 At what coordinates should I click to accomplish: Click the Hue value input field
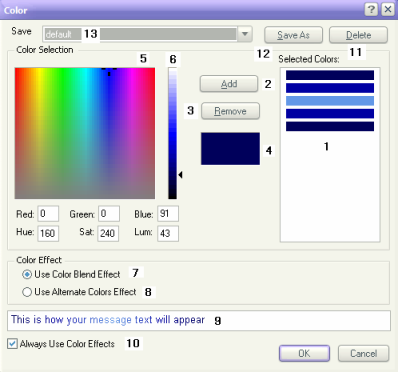[x=48, y=233]
